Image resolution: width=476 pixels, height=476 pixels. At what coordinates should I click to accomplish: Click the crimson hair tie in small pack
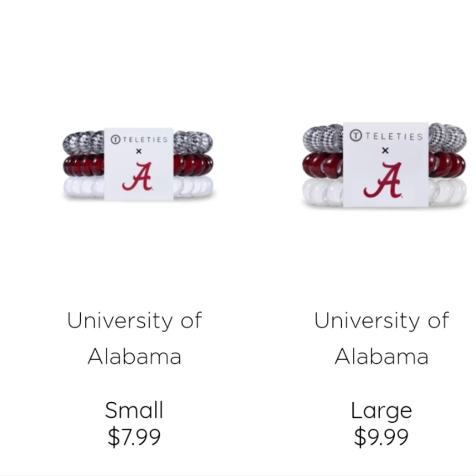coord(84,165)
